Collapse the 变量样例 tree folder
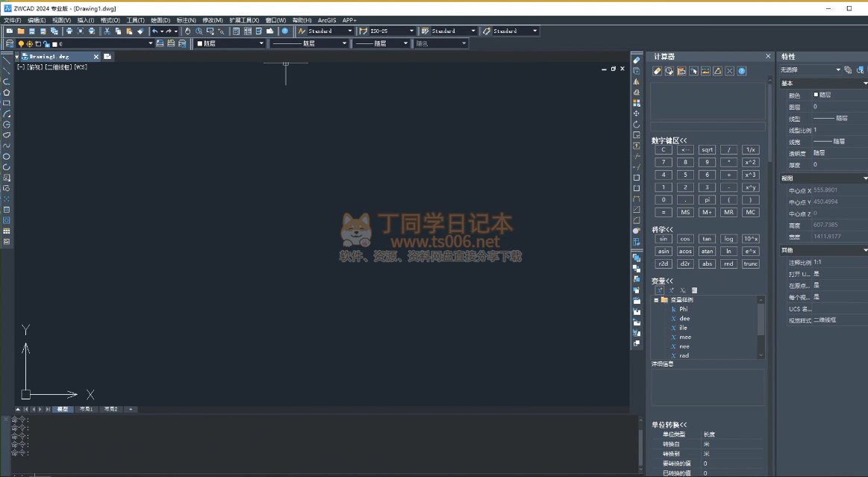Image resolution: width=868 pixels, height=477 pixels. coord(656,299)
